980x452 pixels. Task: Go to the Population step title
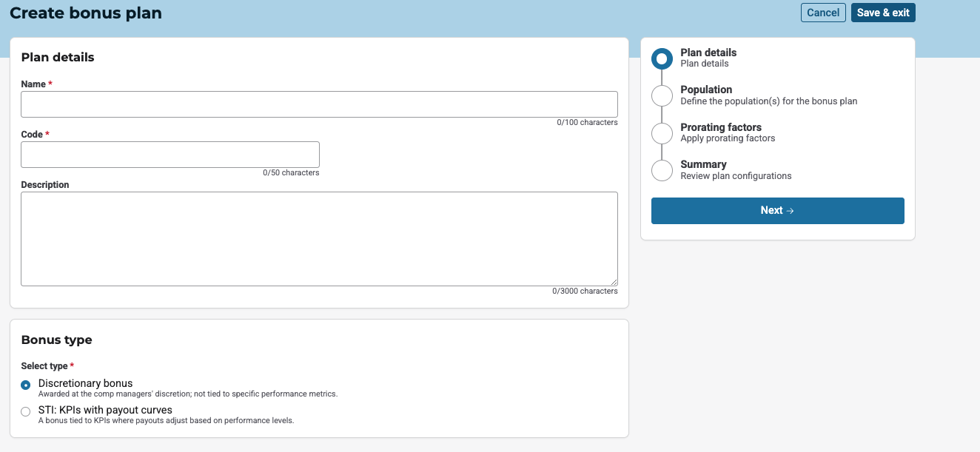(x=706, y=90)
